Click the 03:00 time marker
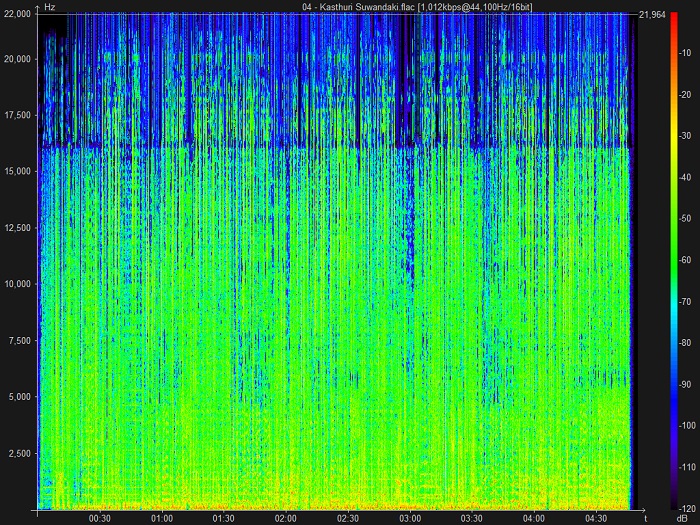Viewport: 700px width, 525px height. 410,518
